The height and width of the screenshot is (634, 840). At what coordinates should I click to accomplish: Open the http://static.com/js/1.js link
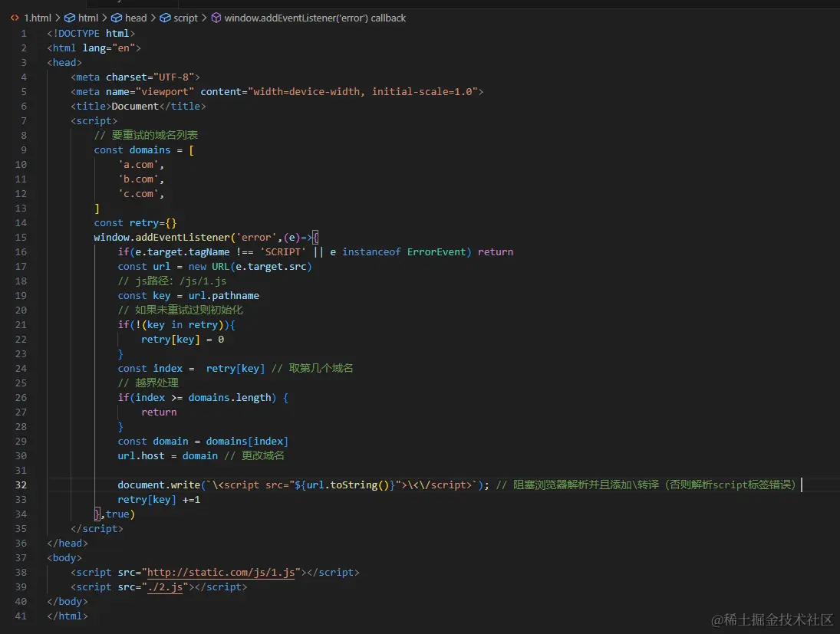(x=221, y=573)
